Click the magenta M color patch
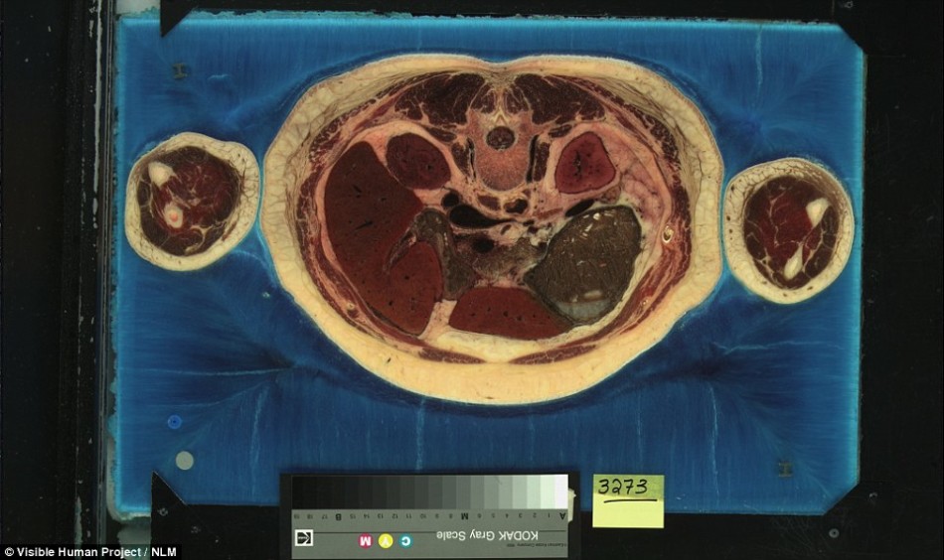The width and height of the screenshot is (944, 560). (x=364, y=540)
